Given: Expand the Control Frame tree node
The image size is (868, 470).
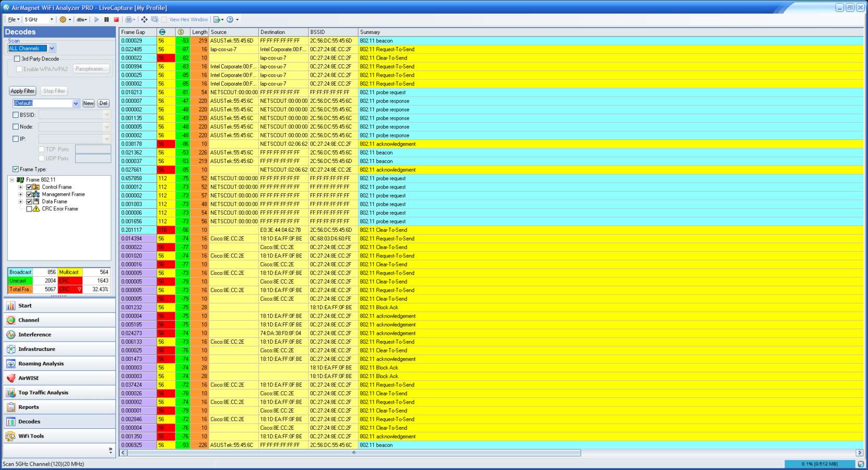Looking at the screenshot, I should pos(20,187).
